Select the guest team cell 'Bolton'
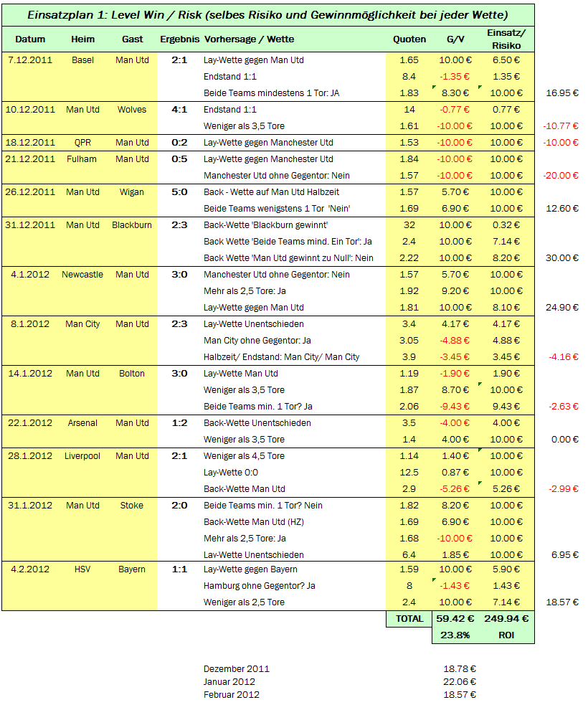Viewport: 588px width, 710px height. point(132,374)
